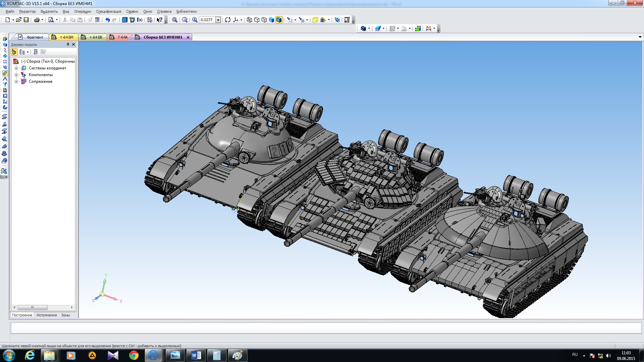Save the document with the floppy icon
The image size is (644, 362).
[26, 20]
